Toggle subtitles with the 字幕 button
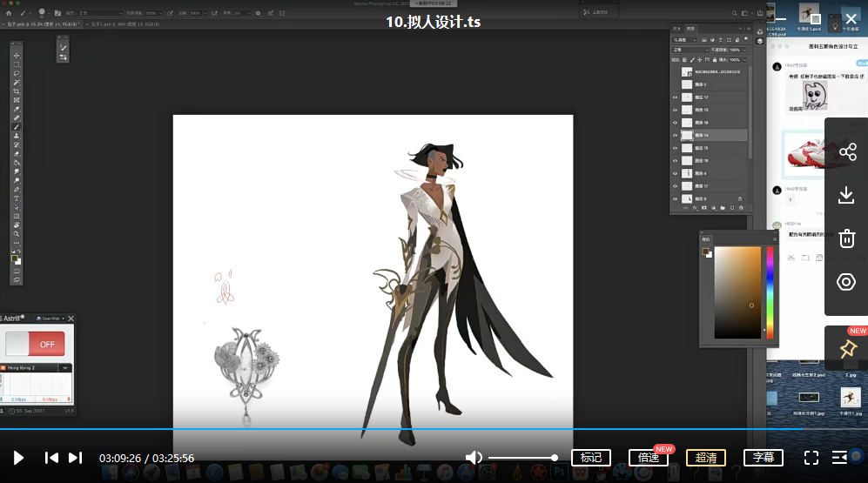 (x=763, y=458)
